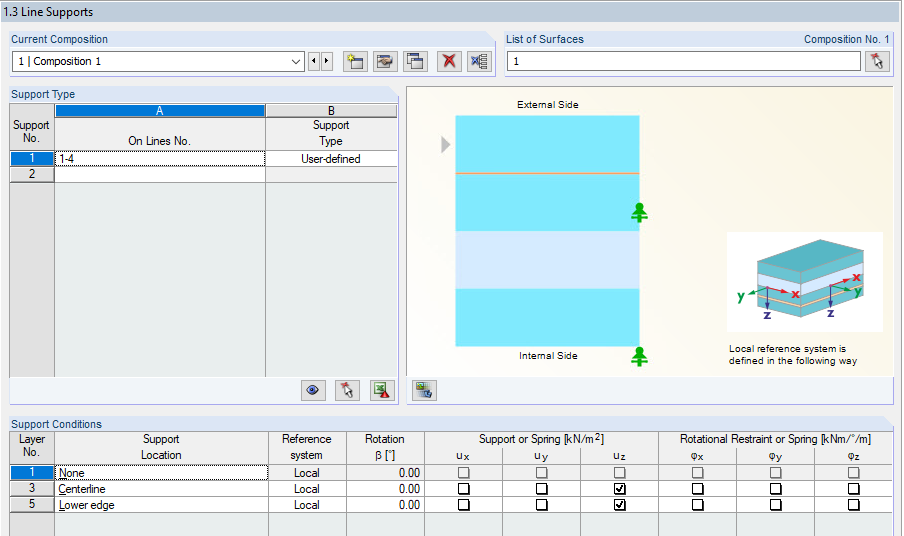Click the top cyan layer in preview
This screenshot has width=904, height=536.
click(547, 144)
